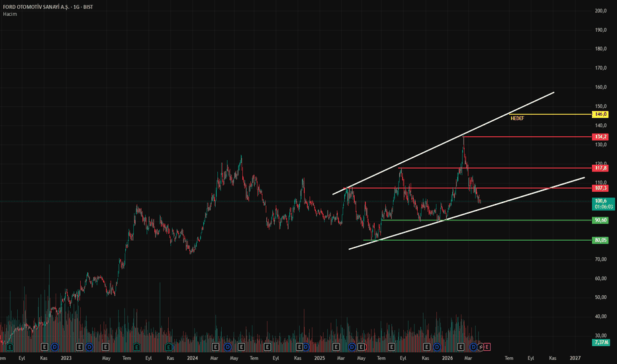
Task: Open the green earnings marker at far left
Action: (10, 347)
